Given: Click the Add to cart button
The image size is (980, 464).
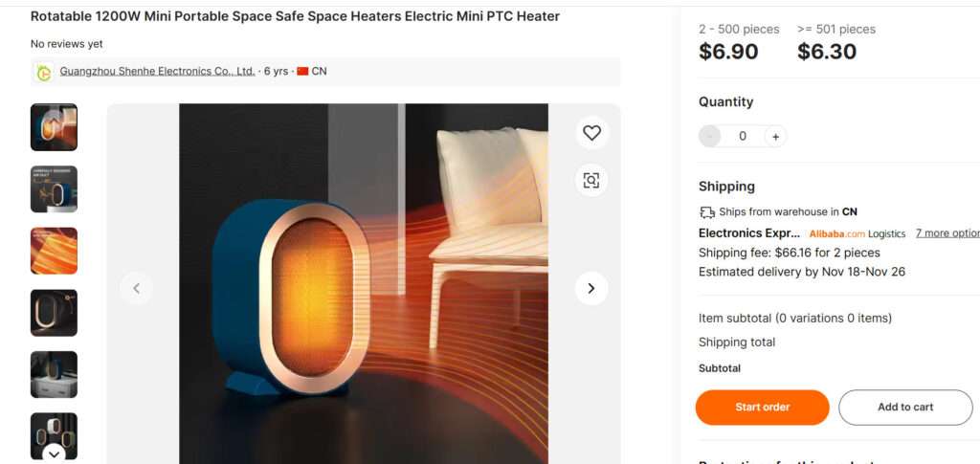Looking at the screenshot, I should [904, 408].
